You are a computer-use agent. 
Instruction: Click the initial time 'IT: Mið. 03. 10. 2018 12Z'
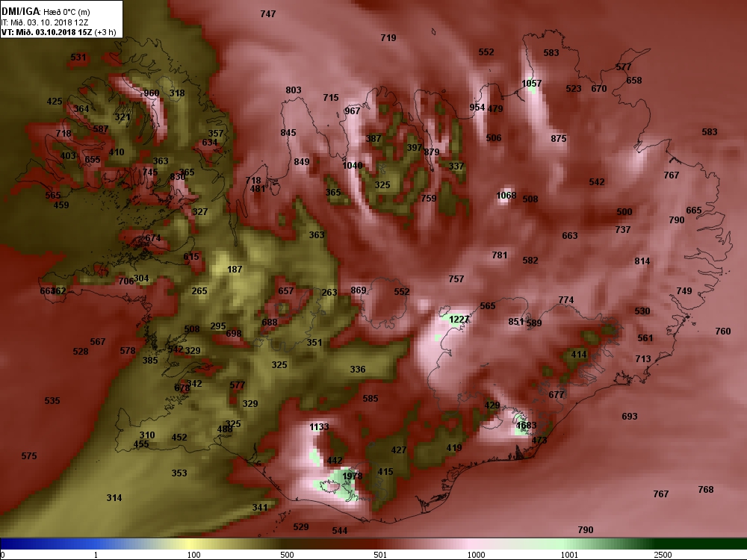(45, 22)
